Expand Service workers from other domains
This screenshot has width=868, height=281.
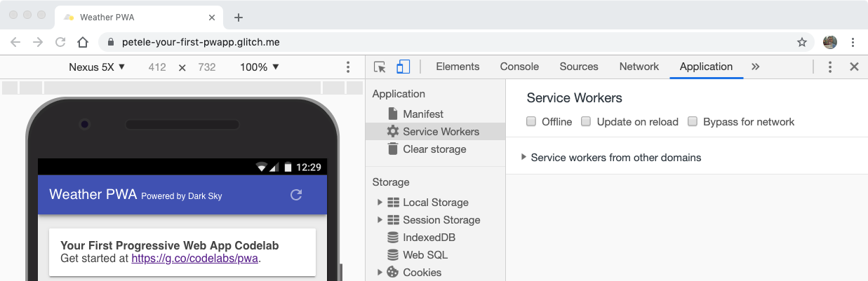click(x=524, y=158)
